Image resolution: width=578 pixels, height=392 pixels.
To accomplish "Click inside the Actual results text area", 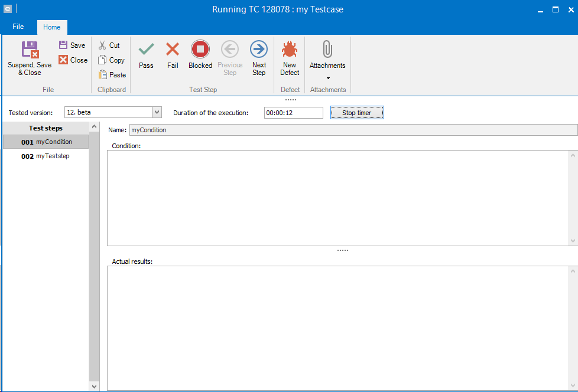I will coord(337,326).
